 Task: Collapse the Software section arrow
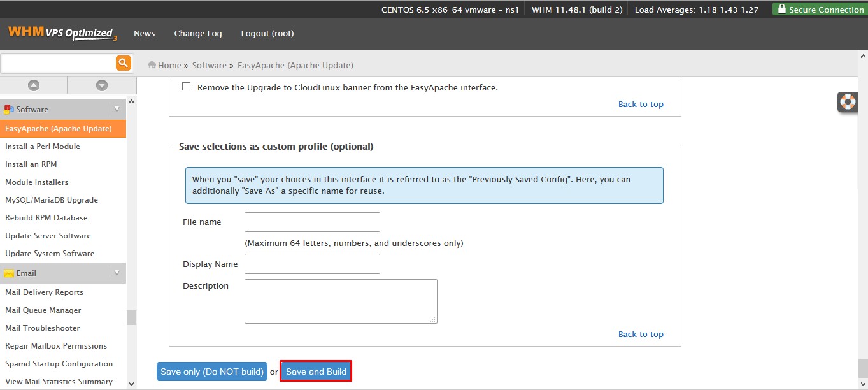click(x=117, y=109)
